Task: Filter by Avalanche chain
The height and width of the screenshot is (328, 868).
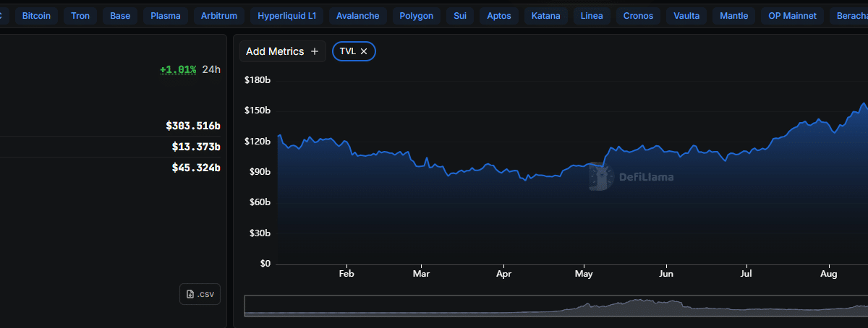Action: 358,15
